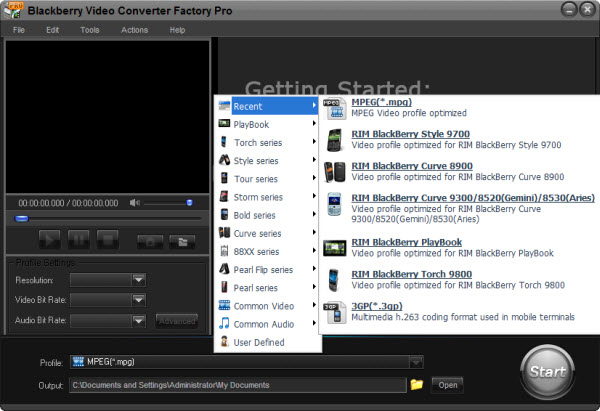Click the BlackBerry Curve 8900 phone thumbnail
This screenshot has height=411, width=600.
click(334, 172)
